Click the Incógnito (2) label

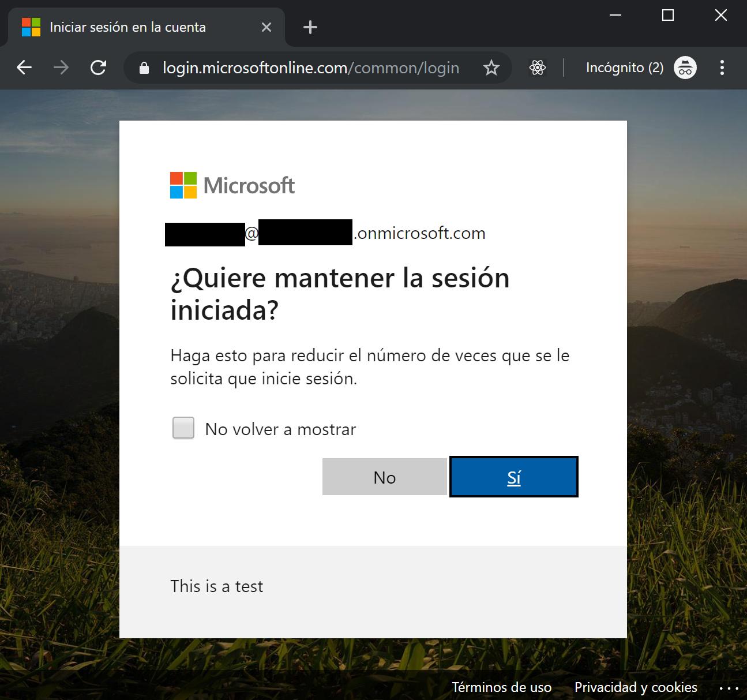click(x=625, y=68)
